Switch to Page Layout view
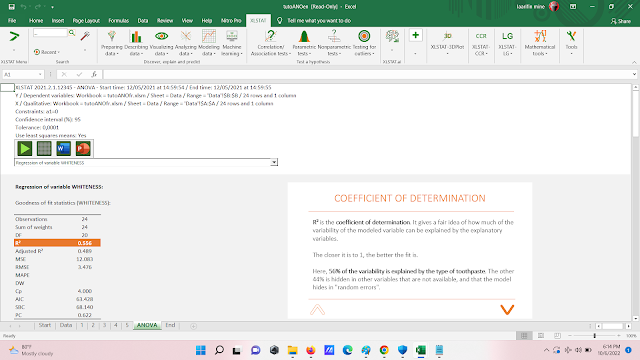This screenshot has height=360, width=640. coord(540,336)
